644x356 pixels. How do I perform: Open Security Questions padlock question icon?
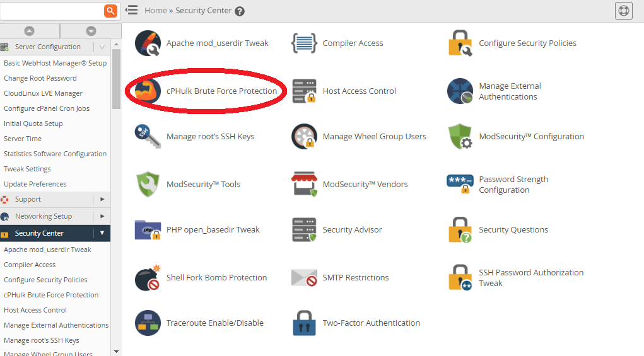[460, 230]
